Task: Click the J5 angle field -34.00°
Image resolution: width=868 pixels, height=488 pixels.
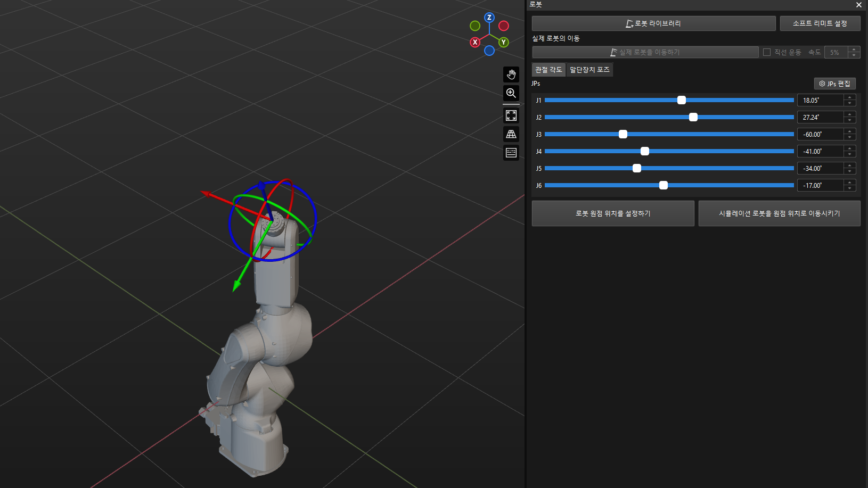Action: pyautogui.click(x=821, y=168)
